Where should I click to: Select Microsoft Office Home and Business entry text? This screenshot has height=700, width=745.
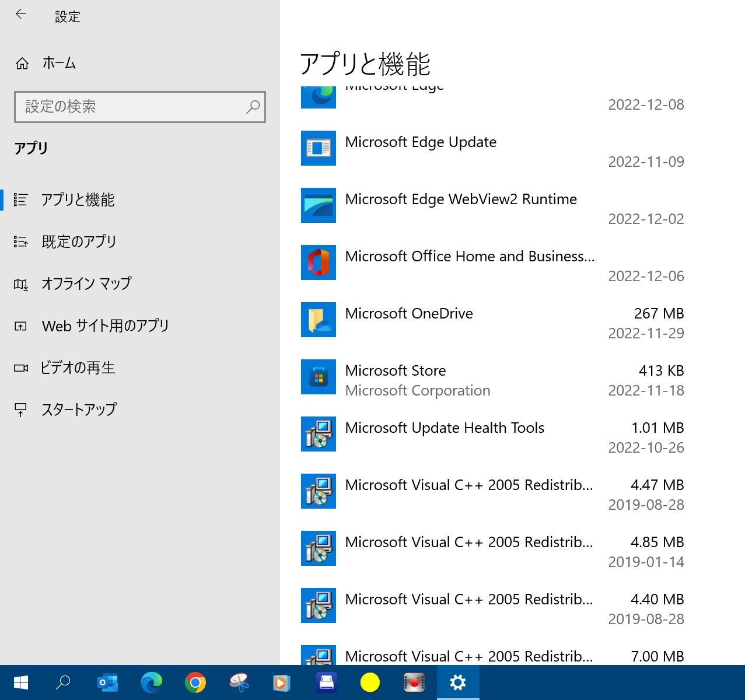pyautogui.click(x=470, y=257)
